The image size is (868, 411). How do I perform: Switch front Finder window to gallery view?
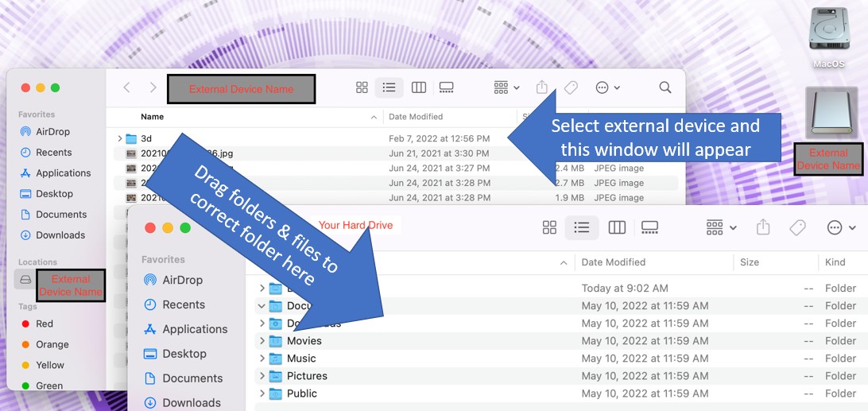(649, 228)
